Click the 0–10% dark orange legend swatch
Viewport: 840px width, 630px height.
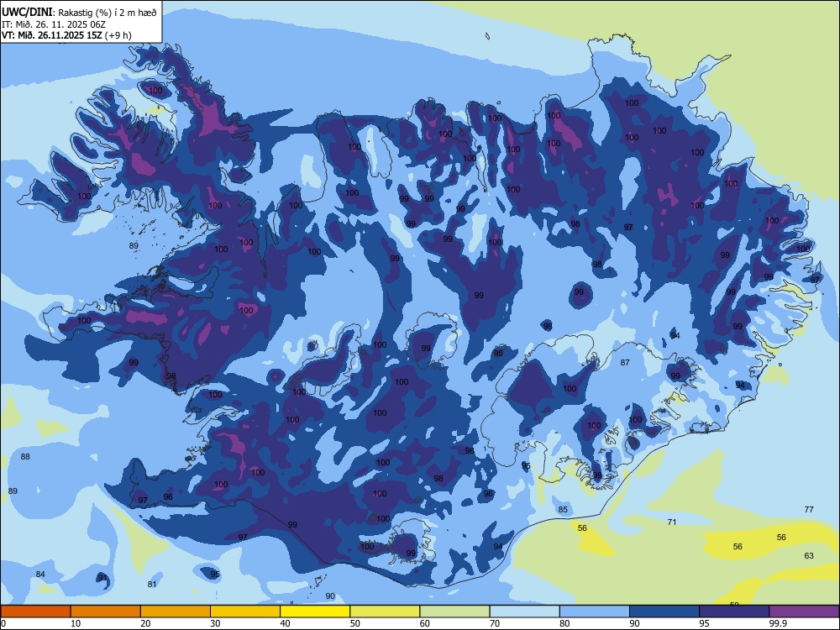[x=35, y=612]
